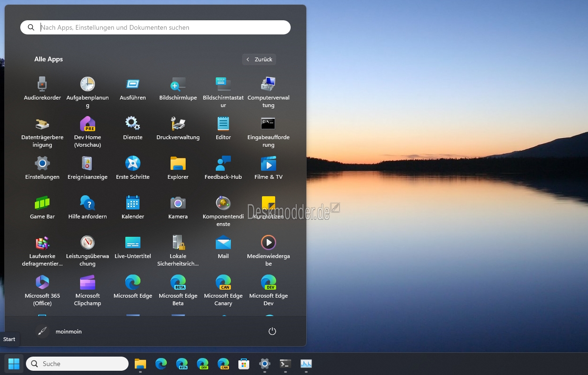Open Eingabeaufforderung
The width and height of the screenshot is (588, 375).
[x=269, y=132]
